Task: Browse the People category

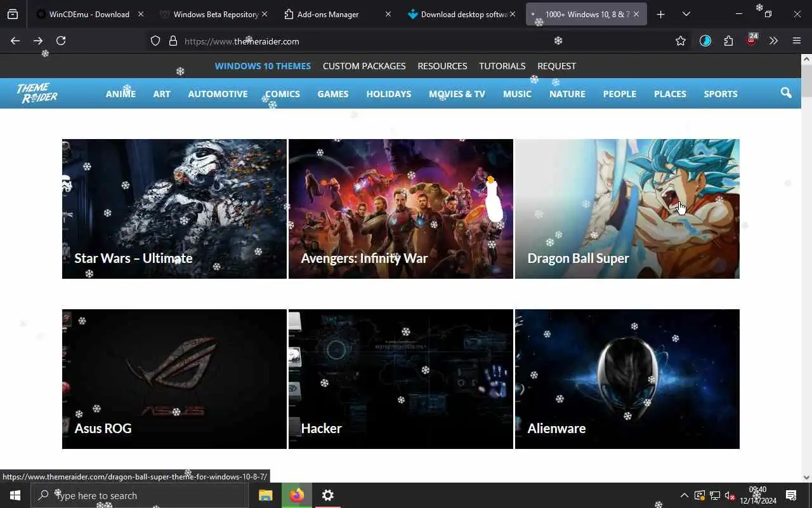Action: coord(620,94)
